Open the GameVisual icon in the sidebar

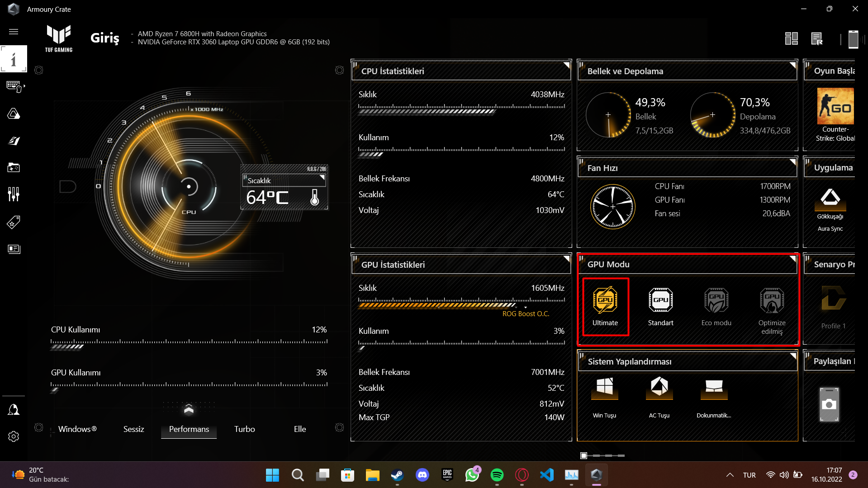click(14, 141)
